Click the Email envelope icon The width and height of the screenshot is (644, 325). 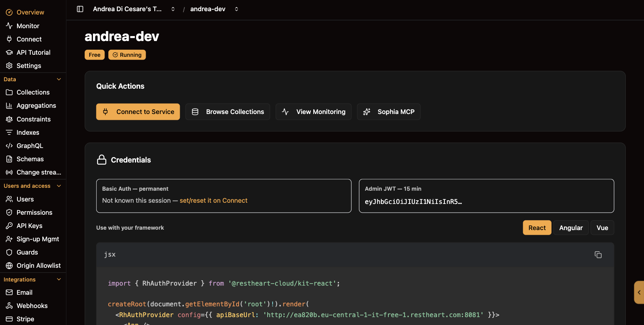(9, 292)
